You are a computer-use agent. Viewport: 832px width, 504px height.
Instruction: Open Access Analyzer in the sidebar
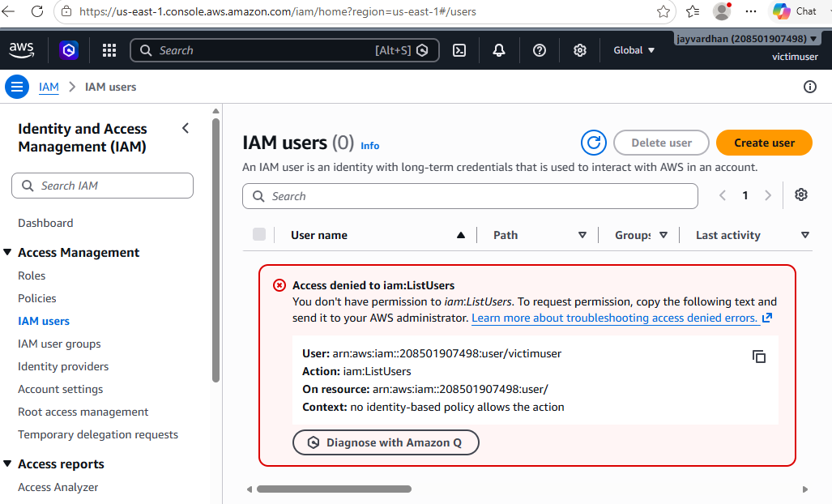click(58, 487)
